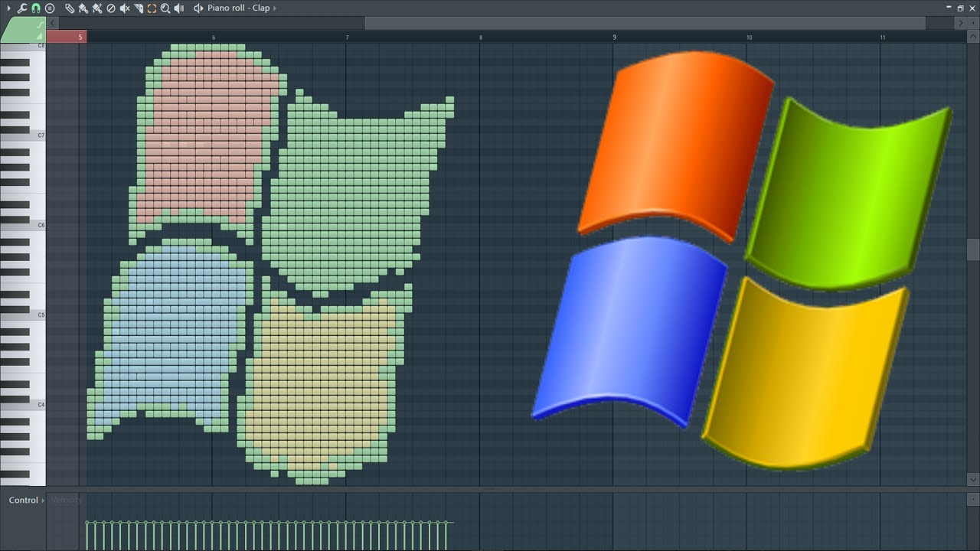
Task: Select the Paint brush tool
Action: tap(83, 8)
